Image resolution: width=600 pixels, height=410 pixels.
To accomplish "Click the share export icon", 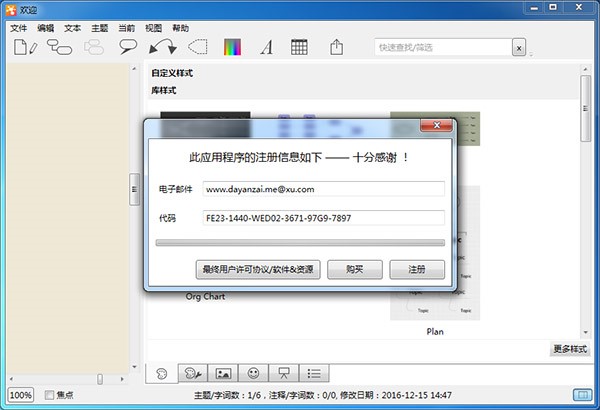I will click(336, 47).
